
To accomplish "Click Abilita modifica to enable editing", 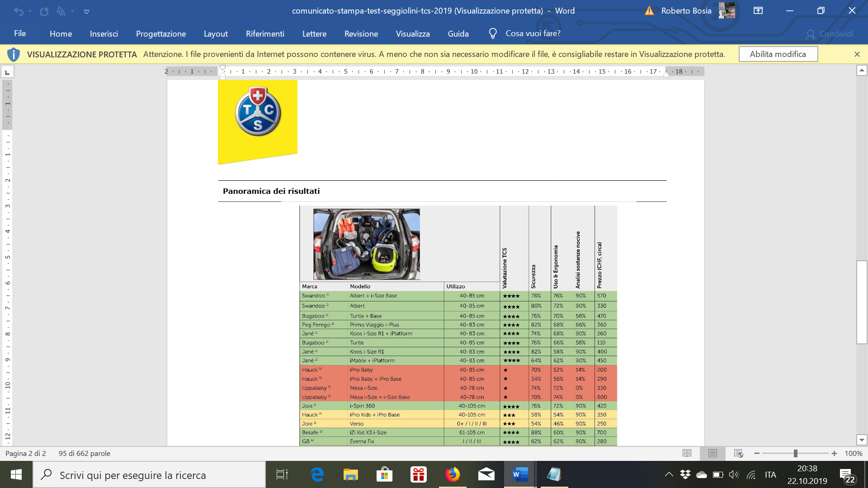I will click(x=778, y=54).
